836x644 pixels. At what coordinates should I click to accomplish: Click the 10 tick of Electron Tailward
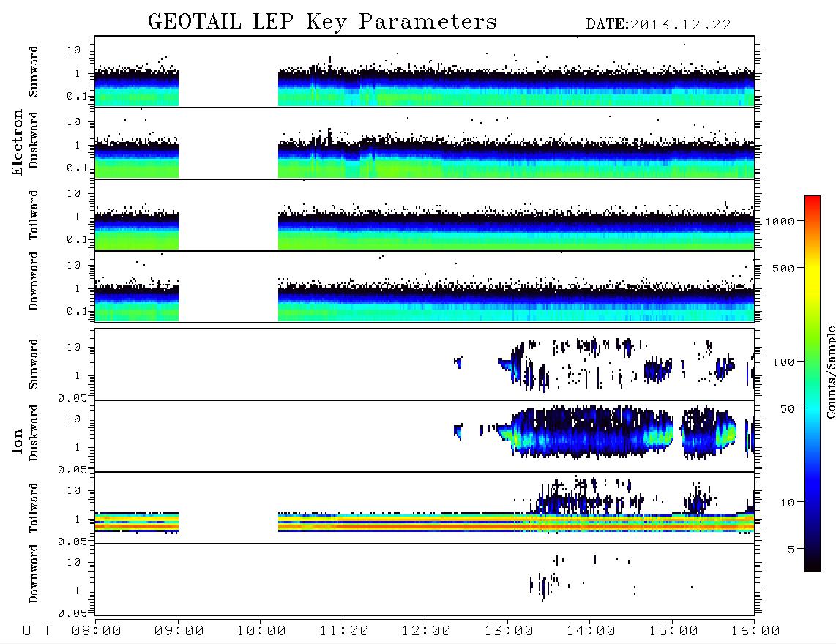[x=74, y=193]
